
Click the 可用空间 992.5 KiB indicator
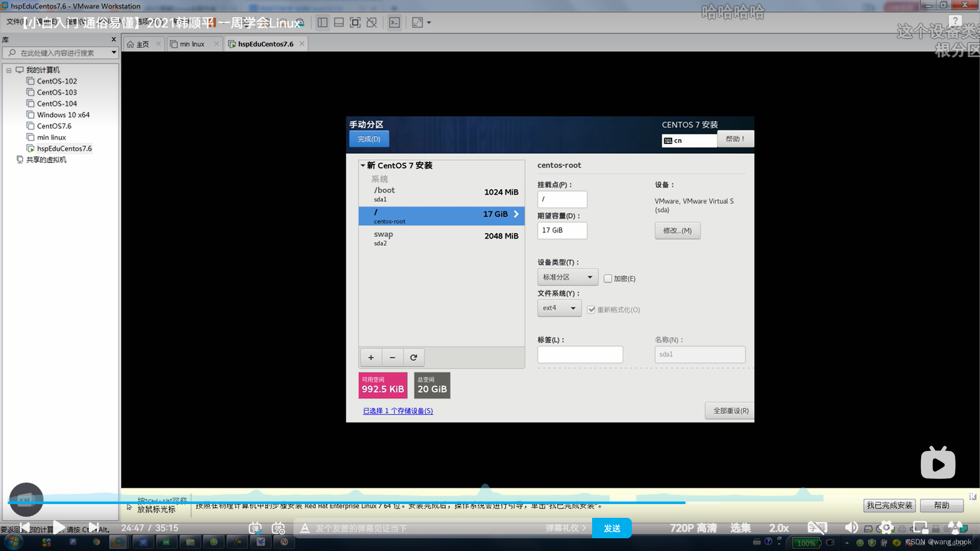tap(383, 385)
